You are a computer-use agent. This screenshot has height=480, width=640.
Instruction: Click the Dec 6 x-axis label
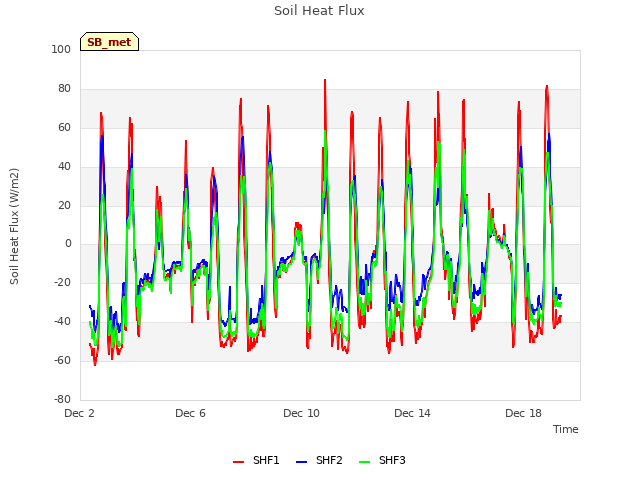click(190, 413)
